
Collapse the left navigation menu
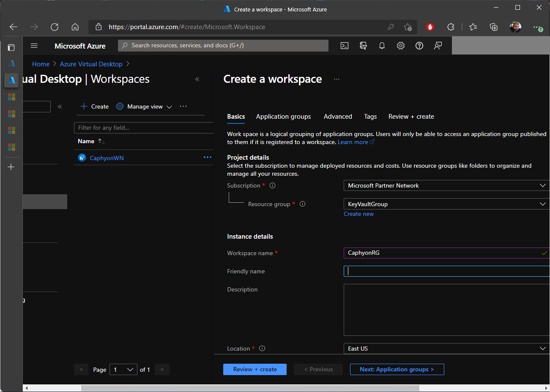tap(60, 106)
